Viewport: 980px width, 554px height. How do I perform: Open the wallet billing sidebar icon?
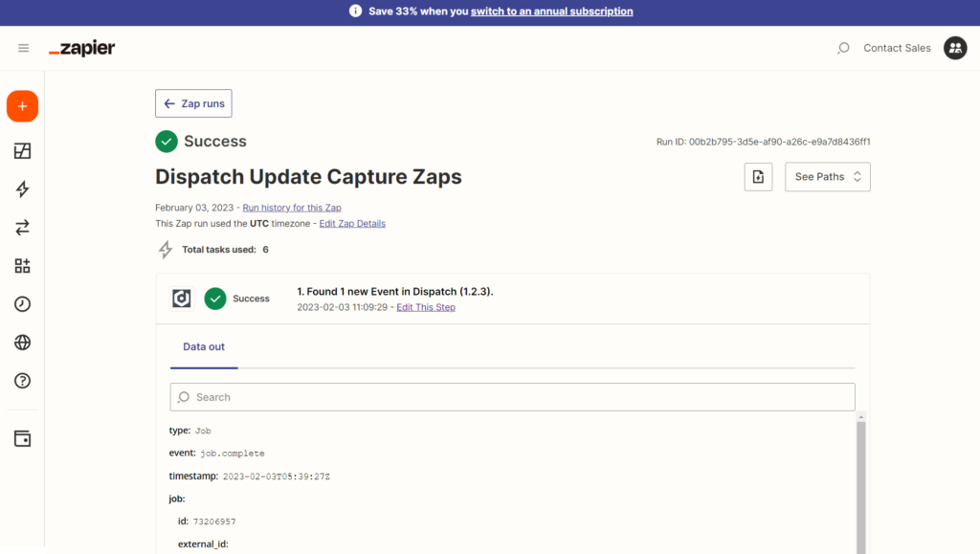(22, 438)
